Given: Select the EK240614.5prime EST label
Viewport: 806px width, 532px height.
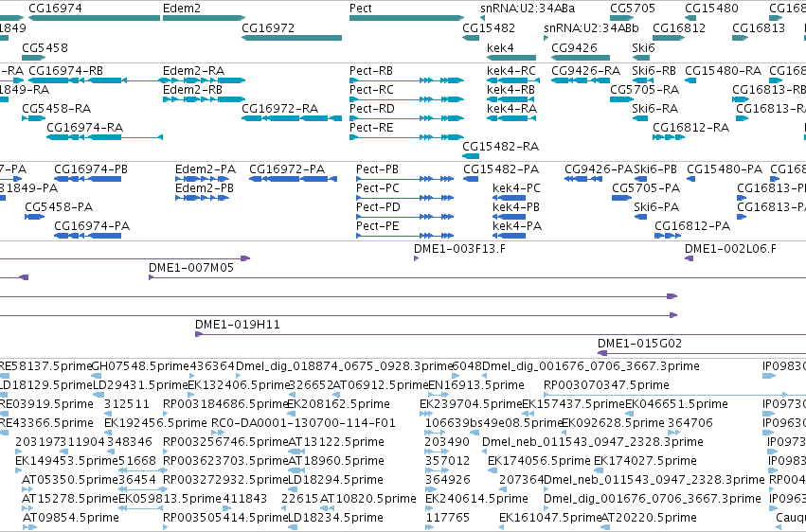Looking at the screenshot, I should [x=476, y=499].
